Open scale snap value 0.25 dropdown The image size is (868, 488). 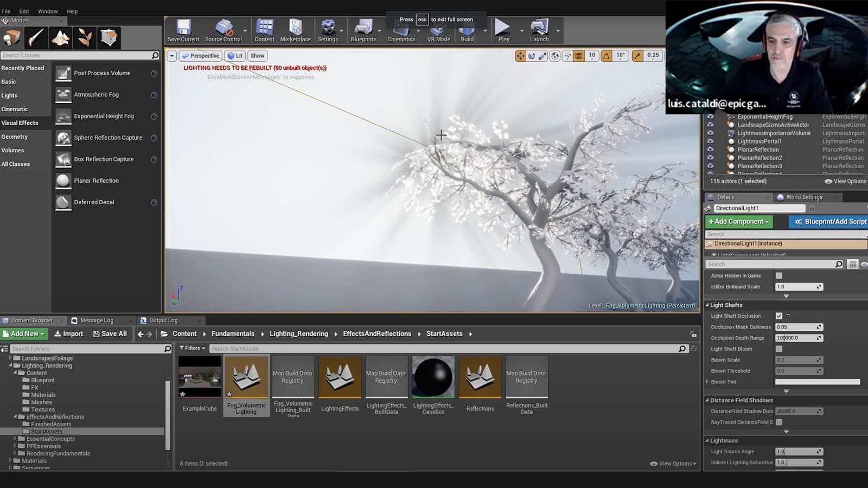click(x=653, y=55)
